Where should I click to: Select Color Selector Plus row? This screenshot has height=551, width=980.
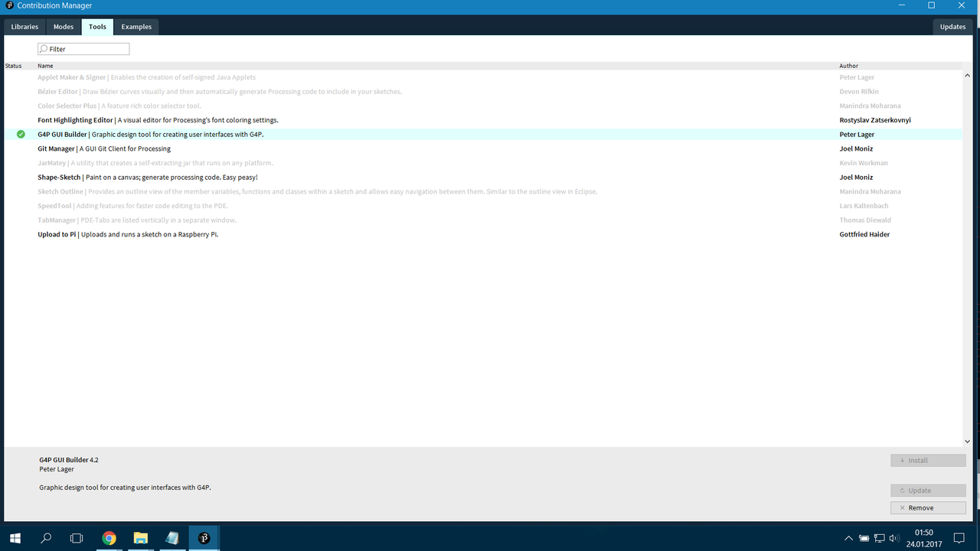pos(483,106)
